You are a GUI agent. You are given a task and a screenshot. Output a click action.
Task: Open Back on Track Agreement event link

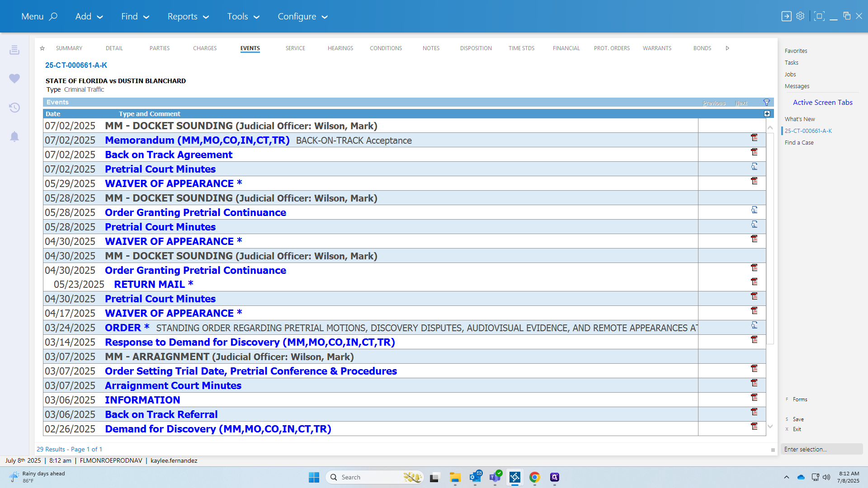click(169, 155)
